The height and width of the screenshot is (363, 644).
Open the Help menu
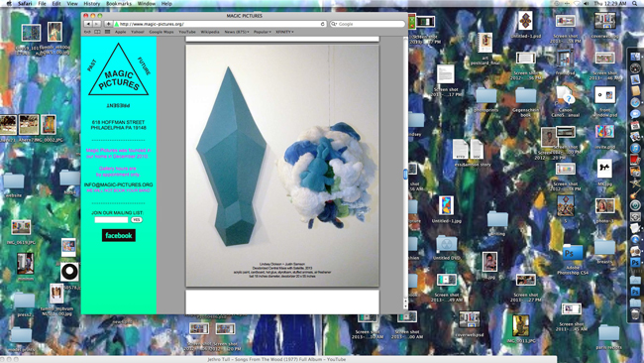(166, 3)
